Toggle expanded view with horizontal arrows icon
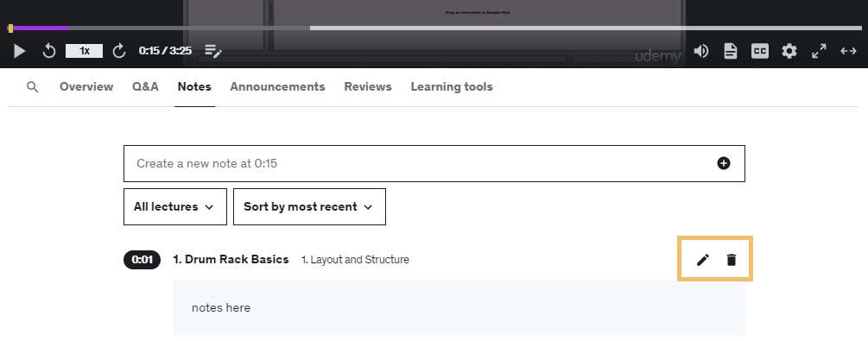Screen dimensions: 868x341 pyautogui.click(x=849, y=51)
